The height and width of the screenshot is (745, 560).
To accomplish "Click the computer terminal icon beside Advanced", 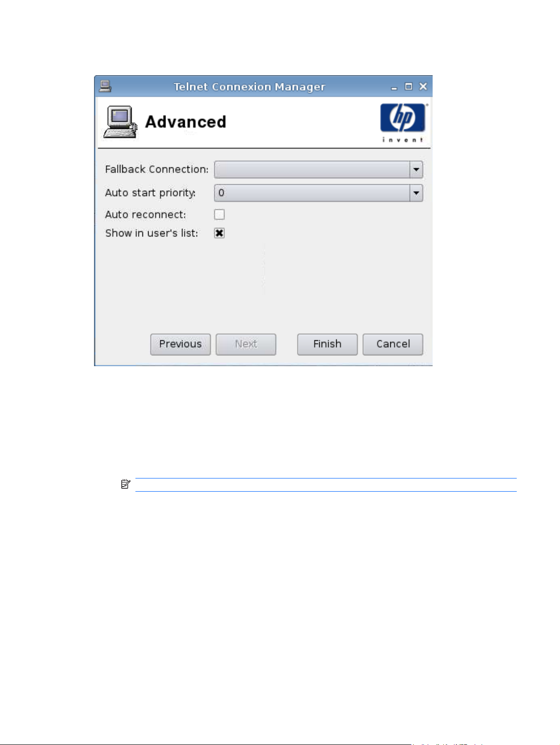I will tap(120, 122).
